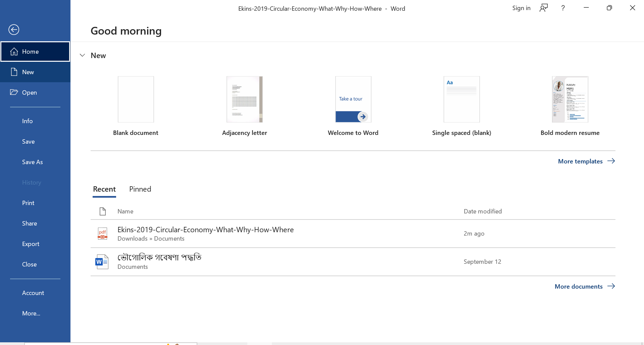The image size is (644, 345).
Task: Open the feedback icon next to Sign in
Action: [x=543, y=8]
